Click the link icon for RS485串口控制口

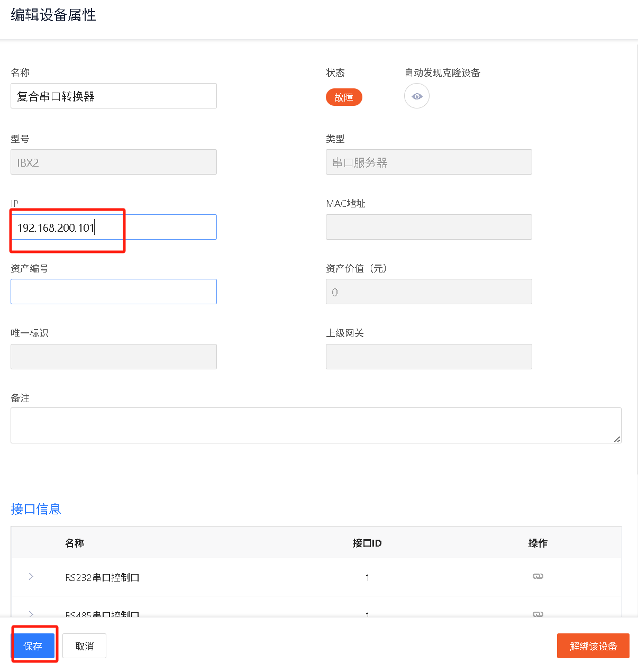pos(537,614)
